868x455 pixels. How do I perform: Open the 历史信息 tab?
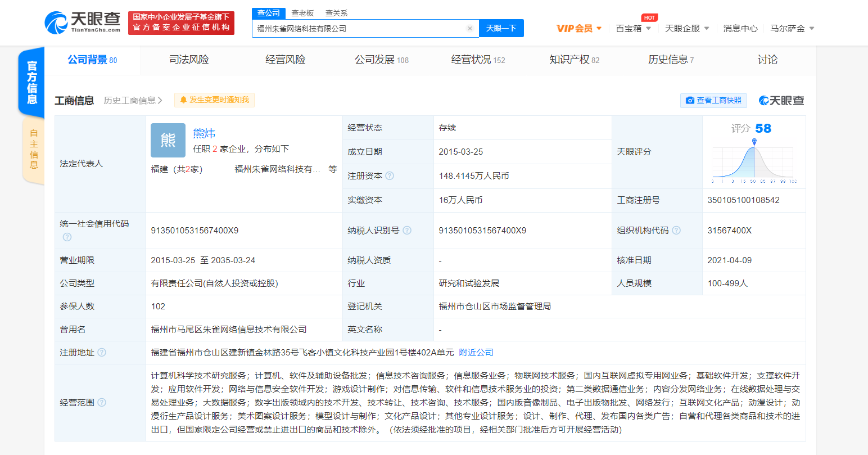point(671,60)
